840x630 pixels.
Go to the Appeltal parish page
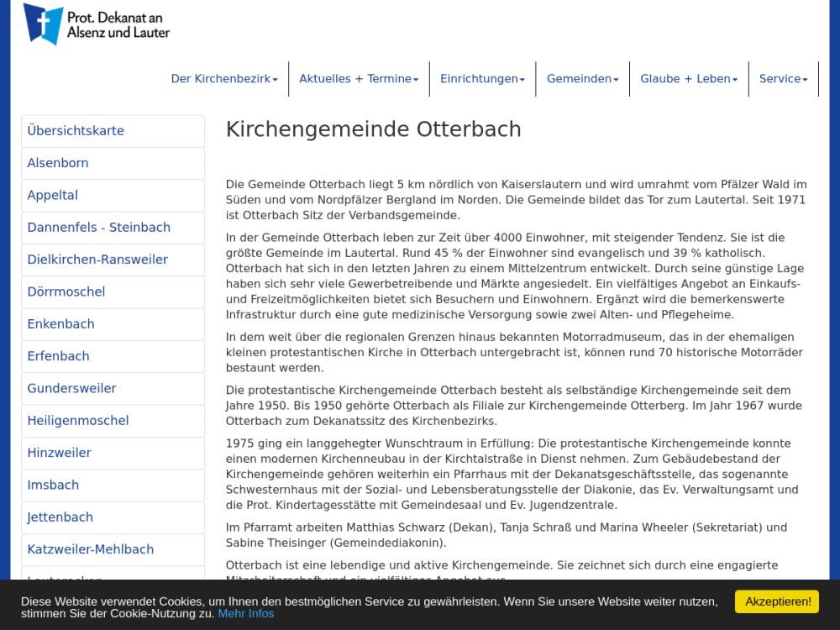point(53,196)
